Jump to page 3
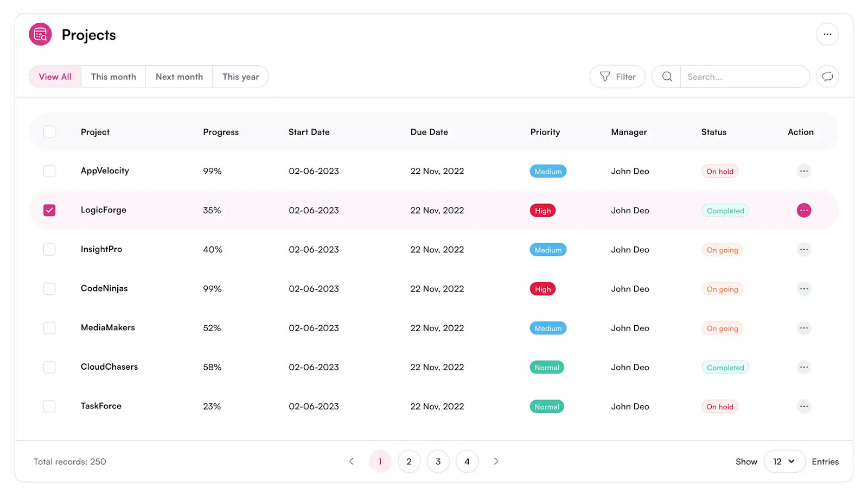The height and width of the screenshot is (493, 868). click(438, 462)
